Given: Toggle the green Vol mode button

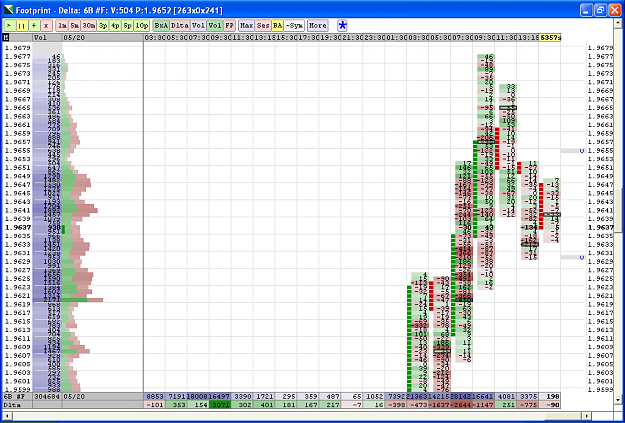Looking at the screenshot, I should [x=215, y=26].
